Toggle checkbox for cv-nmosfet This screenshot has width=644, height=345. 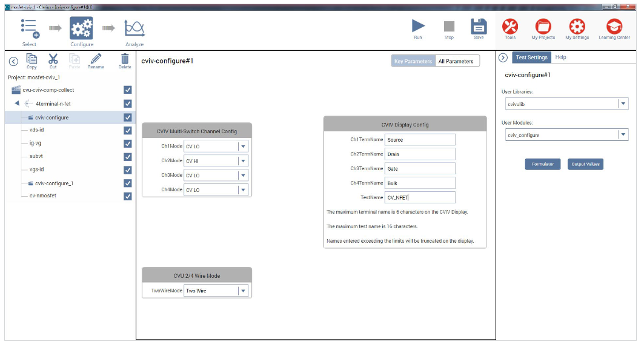click(x=127, y=196)
